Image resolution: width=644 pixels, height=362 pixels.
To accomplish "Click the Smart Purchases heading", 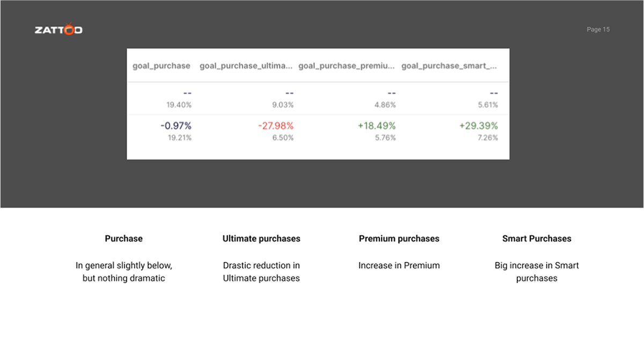I will (x=537, y=239).
